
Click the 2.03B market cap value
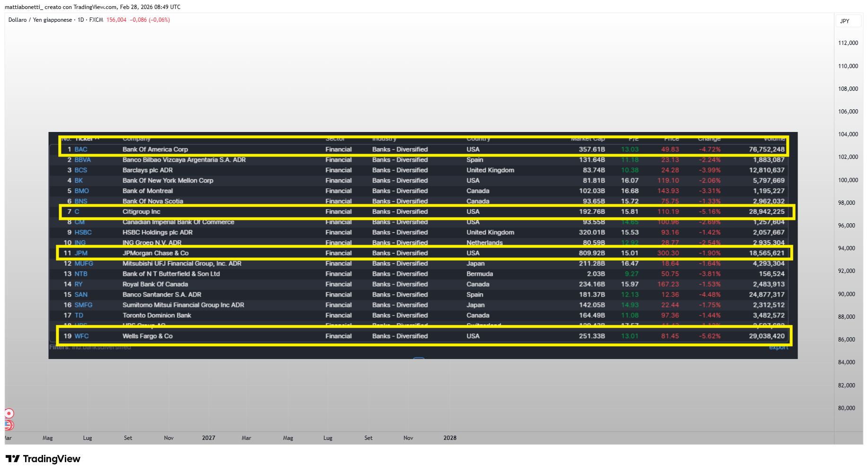point(596,274)
